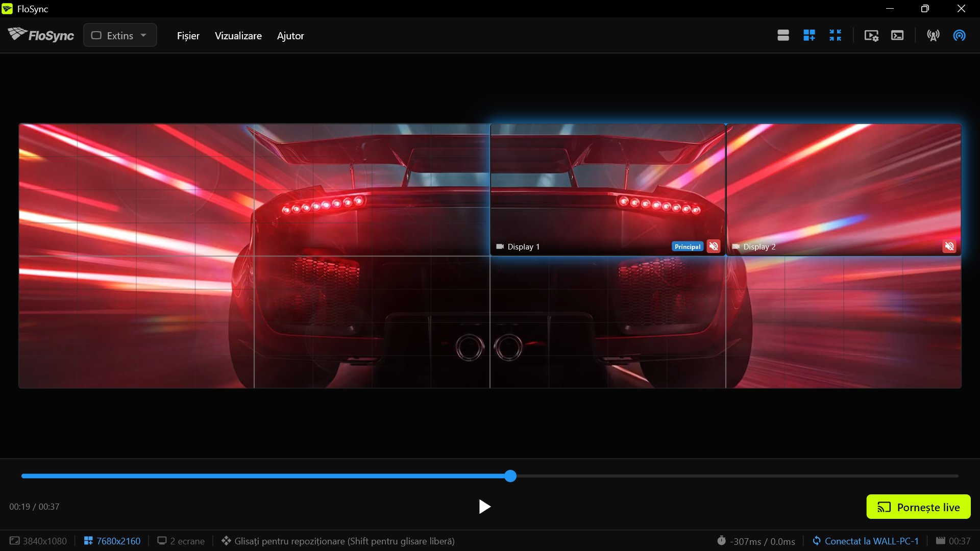Toggle mute on Display 1
The image size is (980, 551).
714,246
